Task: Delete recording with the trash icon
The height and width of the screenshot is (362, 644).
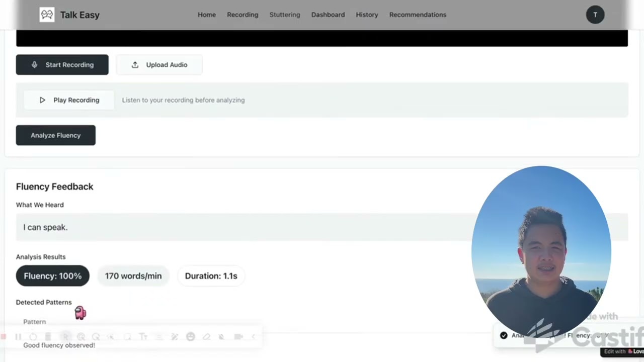Action: point(48,336)
